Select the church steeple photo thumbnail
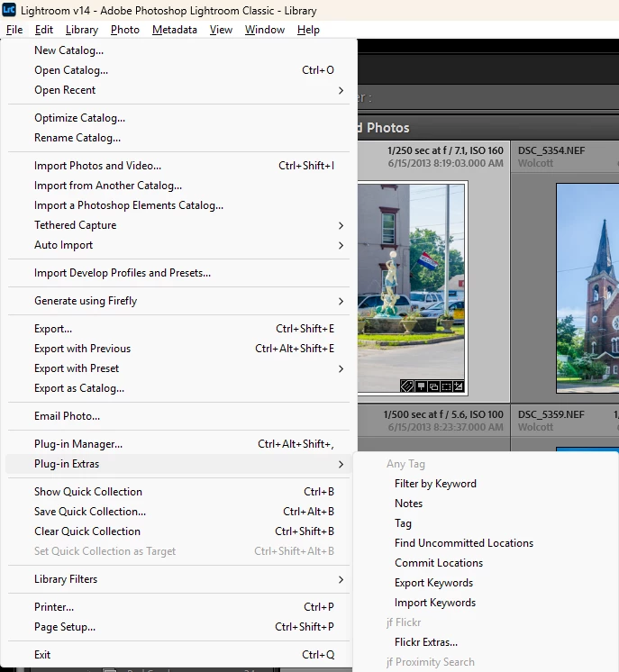The width and height of the screenshot is (619, 672). (x=587, y=288)
